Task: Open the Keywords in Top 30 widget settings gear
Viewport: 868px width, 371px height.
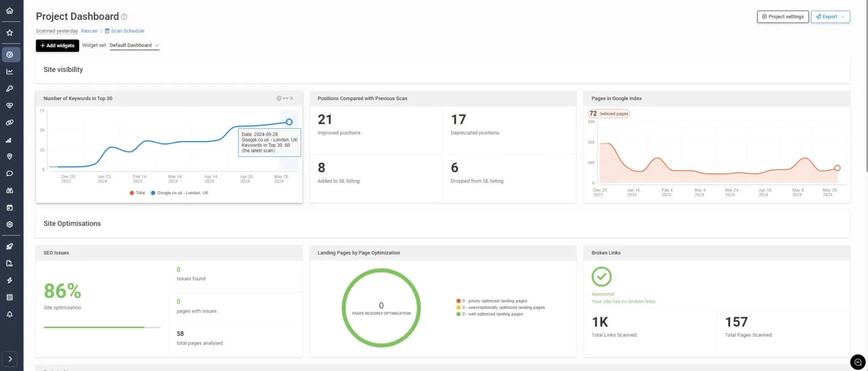Action: (279, 98)
